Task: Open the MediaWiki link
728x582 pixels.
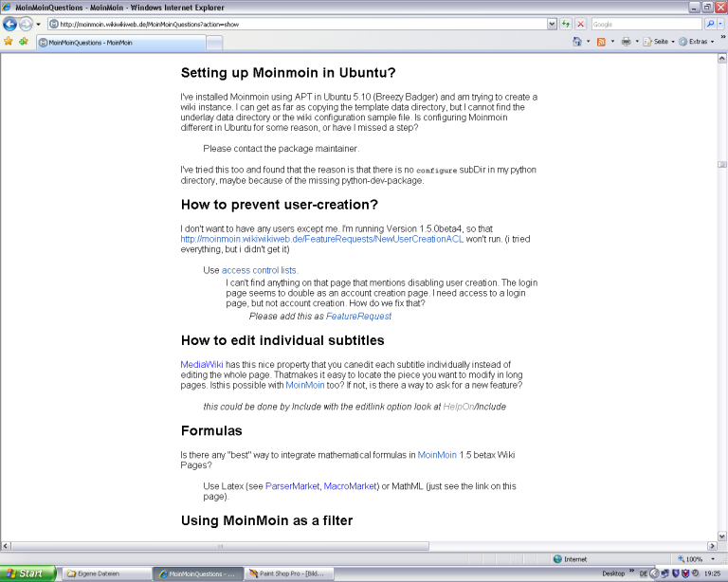Action: (x=202, y=364)
